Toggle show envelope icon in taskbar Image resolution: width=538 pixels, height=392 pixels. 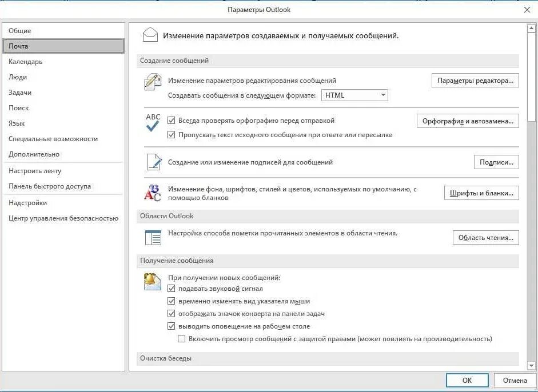[x=171, y=314]
